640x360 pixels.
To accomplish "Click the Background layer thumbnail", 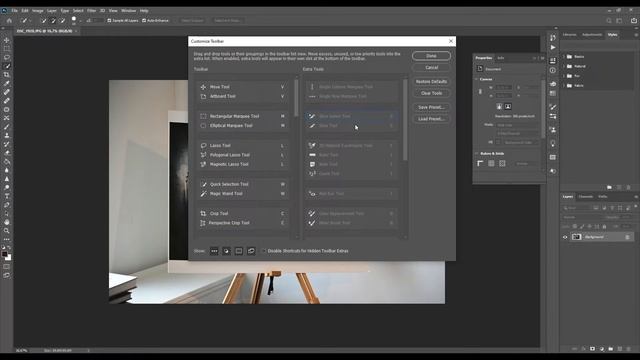I will click(x=576, y=237).
